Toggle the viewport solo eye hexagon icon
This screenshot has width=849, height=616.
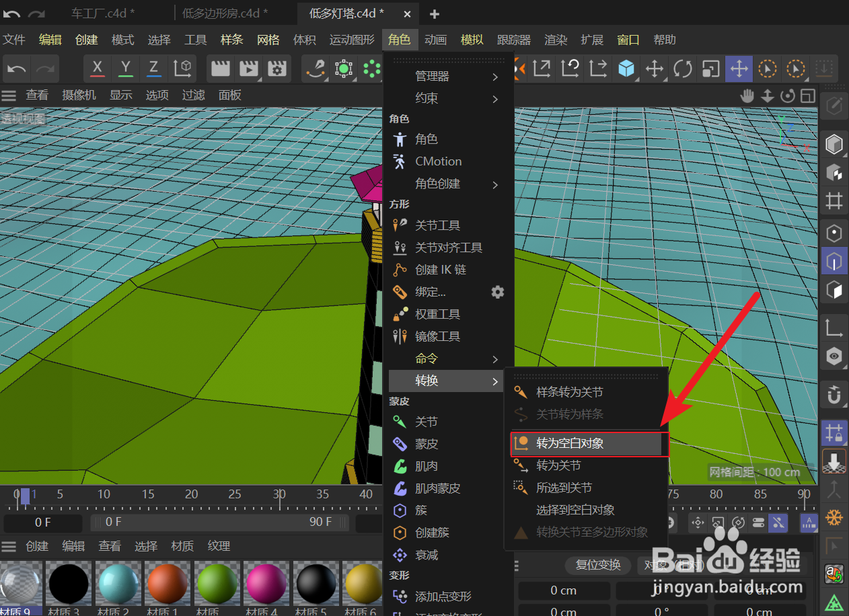click(834, 356)
